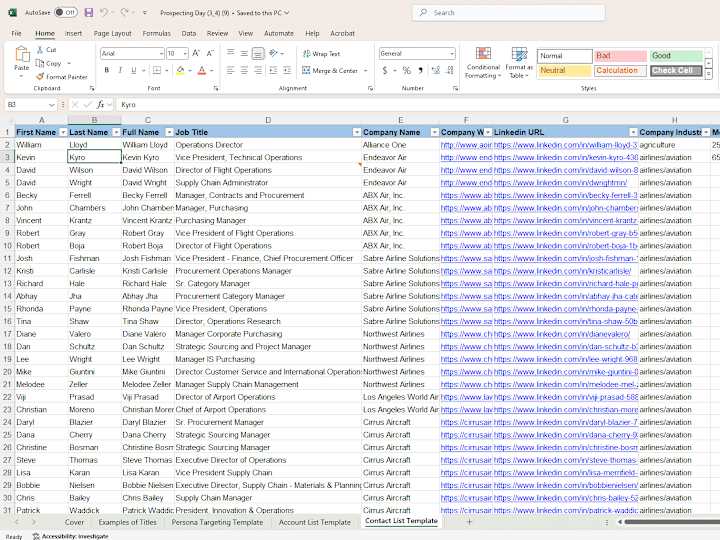Open Format as Table gallery
The image size is (720, 540).
pyautogui.click(x=519, y=62)
